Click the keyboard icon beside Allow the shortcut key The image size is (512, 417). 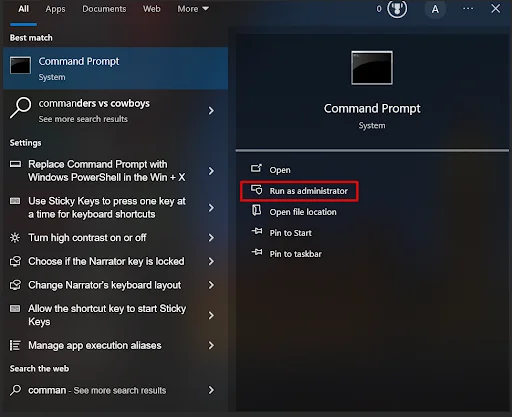pyautogui.click(x=15, y=308)
